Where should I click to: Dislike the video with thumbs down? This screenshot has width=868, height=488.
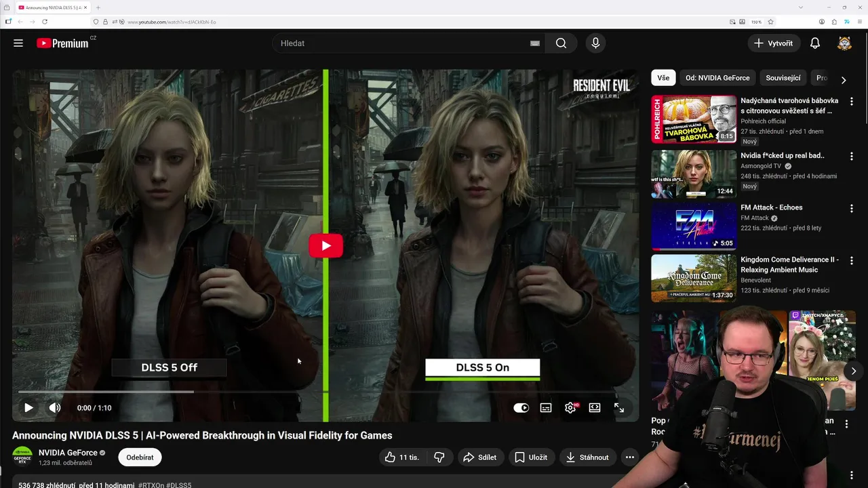coord(439,457)
